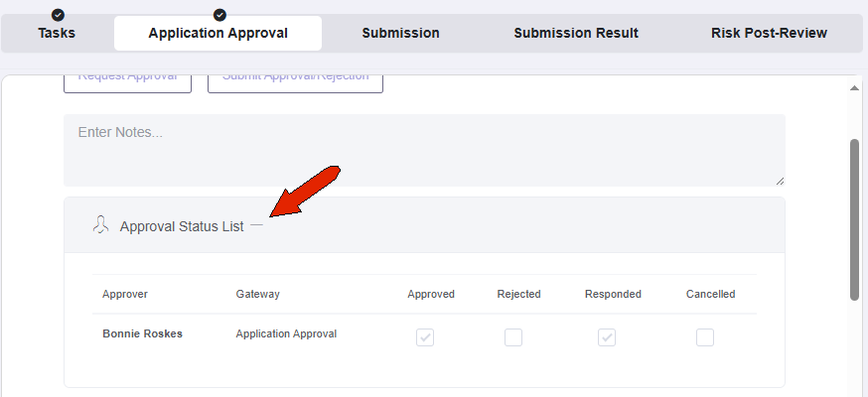Toggle Cancelled checkbox for Bonnie Roskes
Screen dimensions: 868x397
tap(705, 337)
